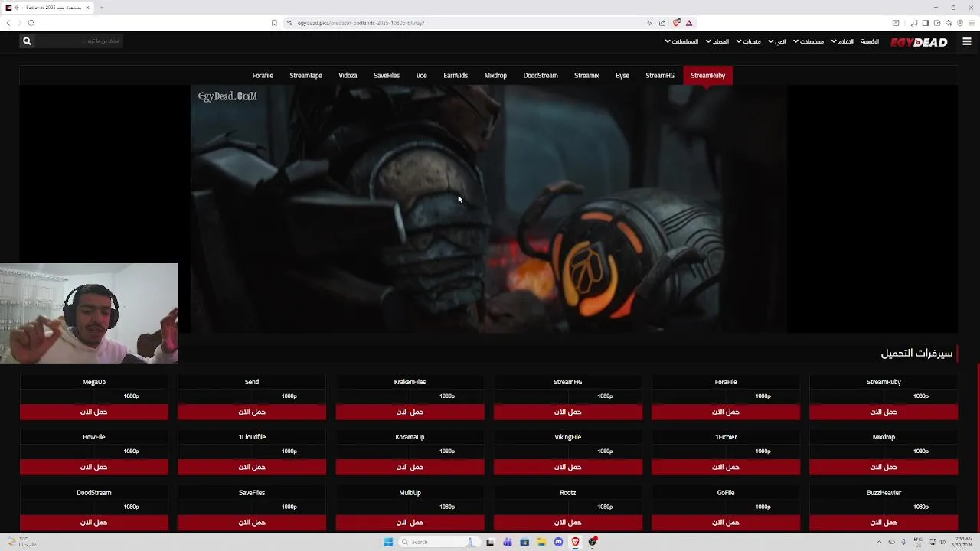Viewport: 980px width, 551px height.
Task: Click the سيرفرات التحميل section heading
Action: tap(916, 353)
